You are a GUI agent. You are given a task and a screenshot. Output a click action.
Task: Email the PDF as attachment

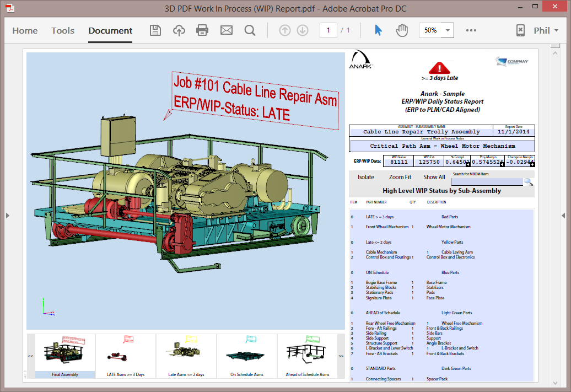coord(226,30)
